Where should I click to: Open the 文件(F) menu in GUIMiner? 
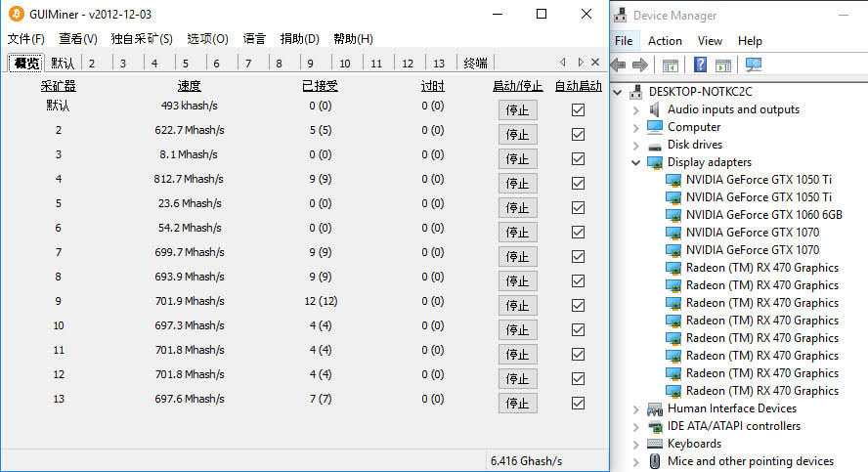click(x=26, y=39)
